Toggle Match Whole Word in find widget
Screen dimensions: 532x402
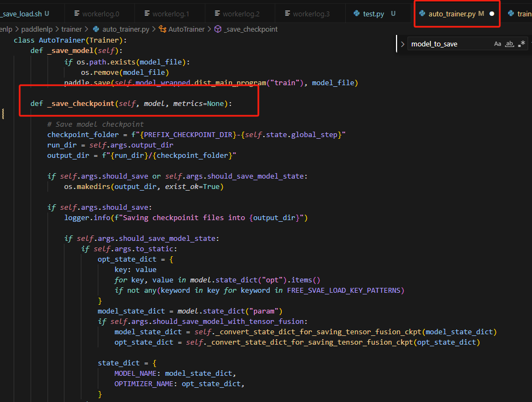pyautogui.click(x=510, y=44)
